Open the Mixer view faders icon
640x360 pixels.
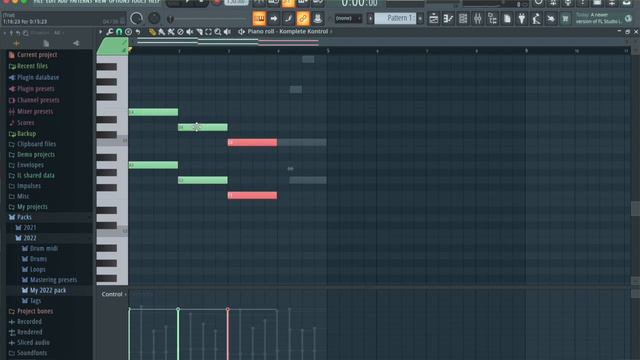(478, 18)
